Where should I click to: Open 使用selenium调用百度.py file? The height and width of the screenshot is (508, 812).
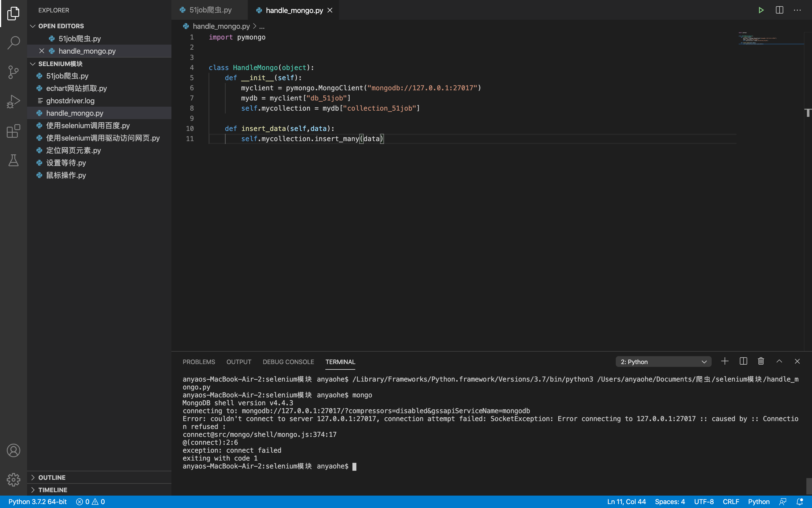tap(99, 126)
